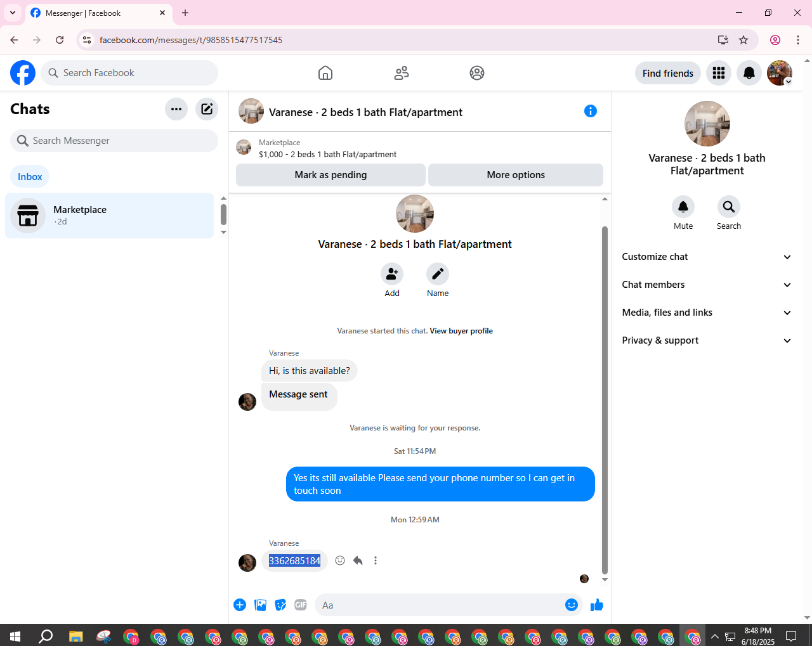Click the Facebook logo
Screen dimensions: 812x646
23,73
